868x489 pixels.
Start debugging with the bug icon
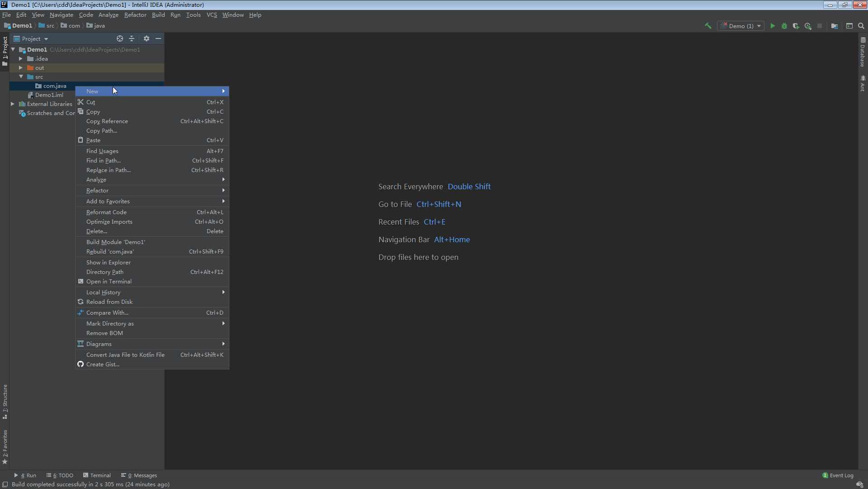pyautogui.click(x=784, y=26)
